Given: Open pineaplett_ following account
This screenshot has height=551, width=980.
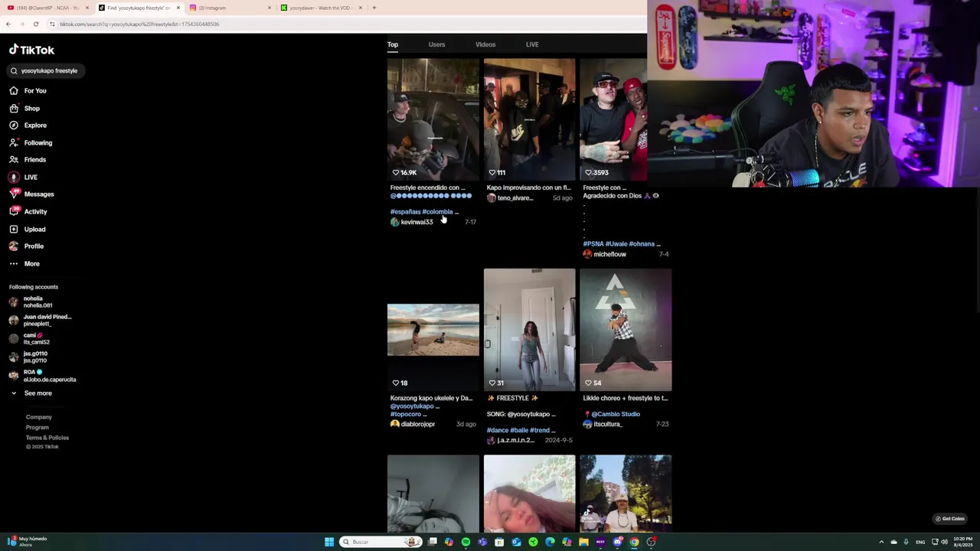Looking at the screenshot, I should pos(40,320).
